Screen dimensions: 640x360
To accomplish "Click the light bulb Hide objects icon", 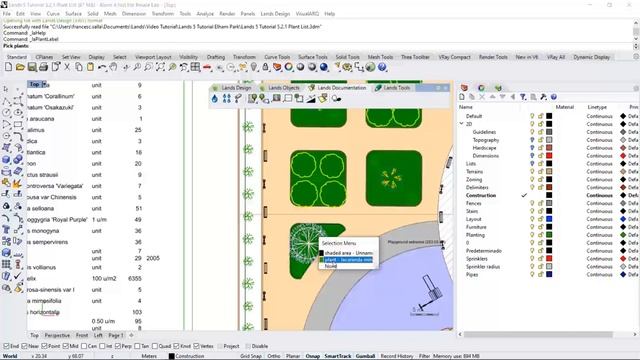I will pyautogui.click(x=254, y=67).
